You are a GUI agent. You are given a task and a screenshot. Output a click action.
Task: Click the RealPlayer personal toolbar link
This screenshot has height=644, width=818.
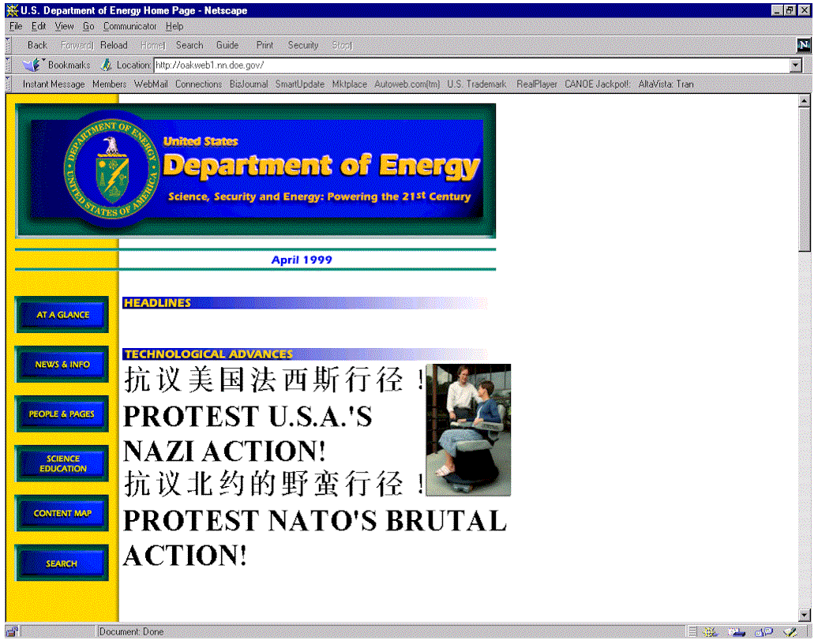(x=536, y=84)
